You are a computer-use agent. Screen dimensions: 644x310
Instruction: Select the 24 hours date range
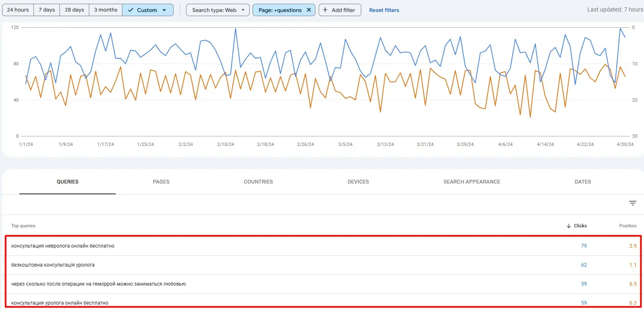click(18, 10)
